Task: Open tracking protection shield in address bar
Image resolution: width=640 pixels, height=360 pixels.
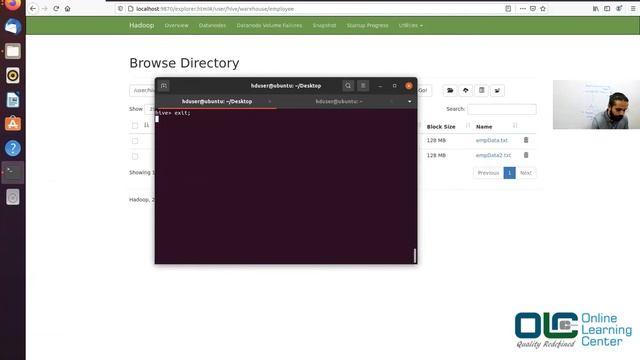Action: pos(120,9)
